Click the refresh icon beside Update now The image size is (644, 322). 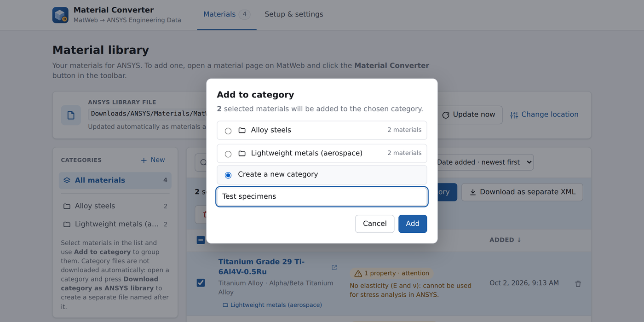446,115
